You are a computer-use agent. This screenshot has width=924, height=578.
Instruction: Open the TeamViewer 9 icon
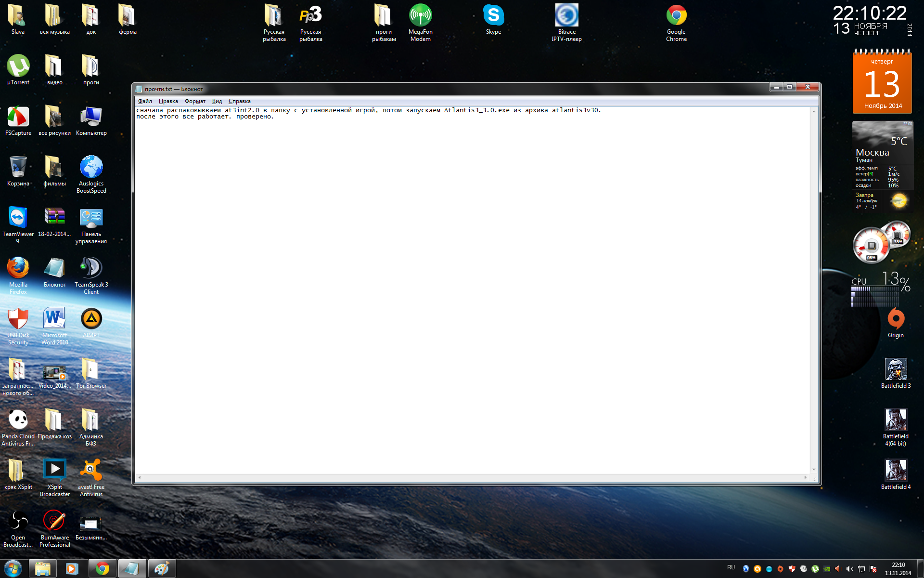(18, 218)
